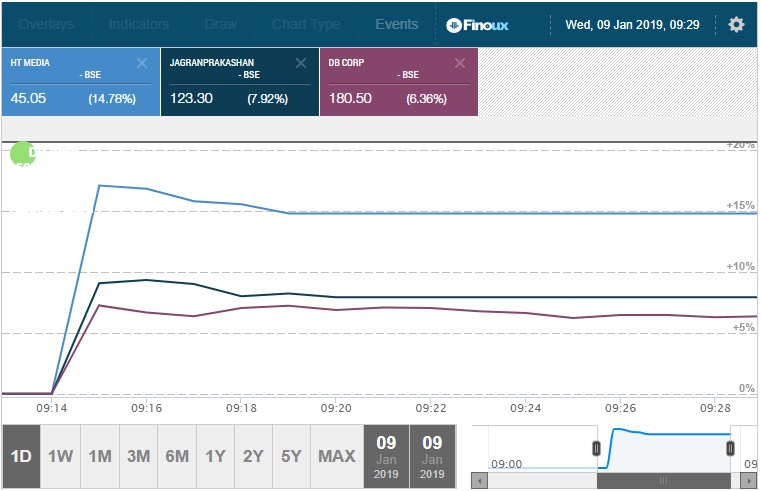Viewport: 761px width, 491px height.
Task: Click the (7.92%) change value
Action: 267,99
